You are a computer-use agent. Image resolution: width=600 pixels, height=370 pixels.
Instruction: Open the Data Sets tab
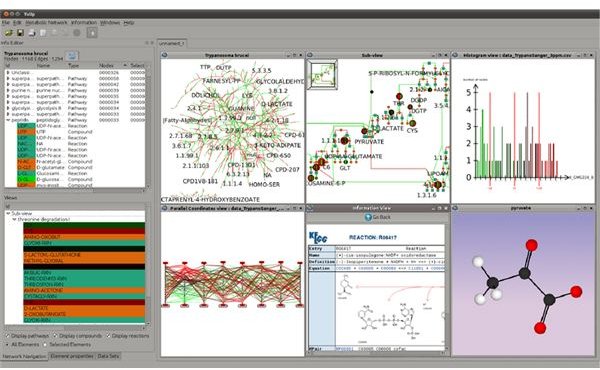[108, 356]
